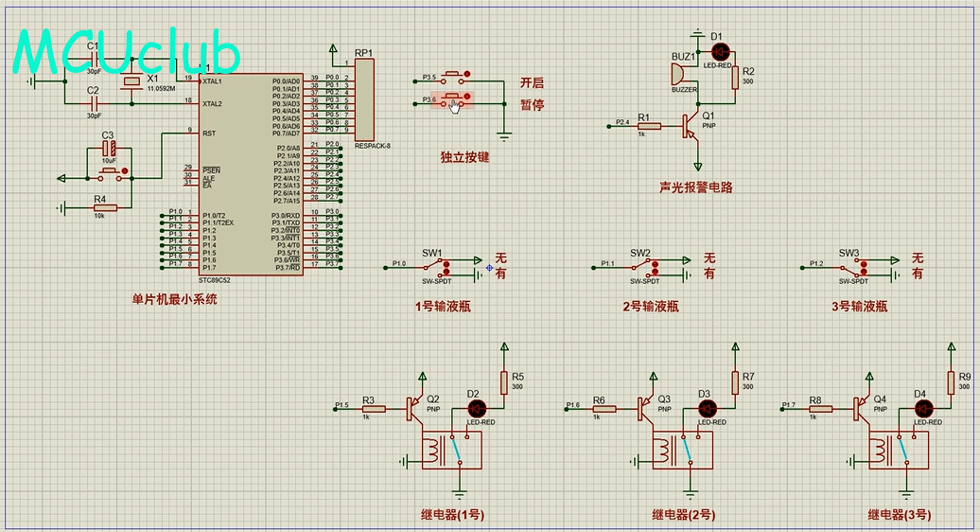Select the R9 300 ohm resistor
The width and height of the screenshot is (980, 532).
952,381
